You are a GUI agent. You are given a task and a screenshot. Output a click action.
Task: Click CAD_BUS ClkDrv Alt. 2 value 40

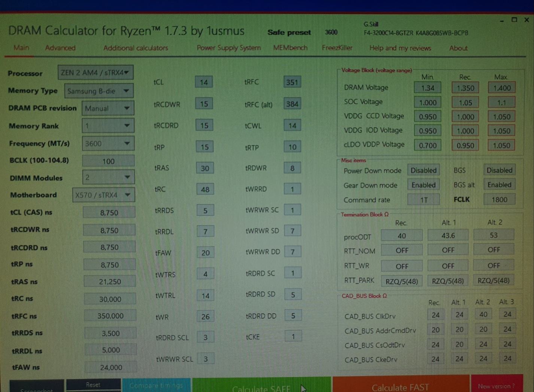tap(483, 314)
